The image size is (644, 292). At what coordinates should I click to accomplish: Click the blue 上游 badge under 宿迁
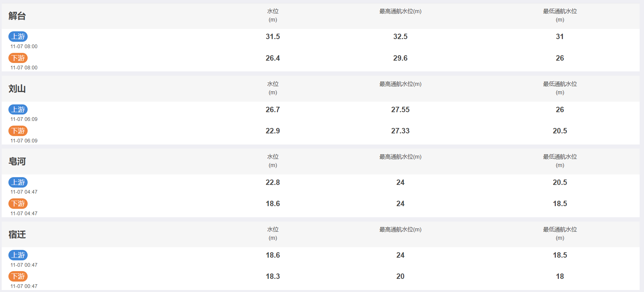[x=18, y=255]
